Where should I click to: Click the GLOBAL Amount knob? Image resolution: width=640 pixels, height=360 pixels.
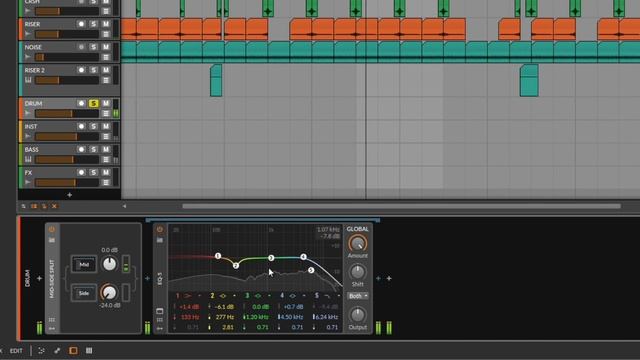pos(358,244)
